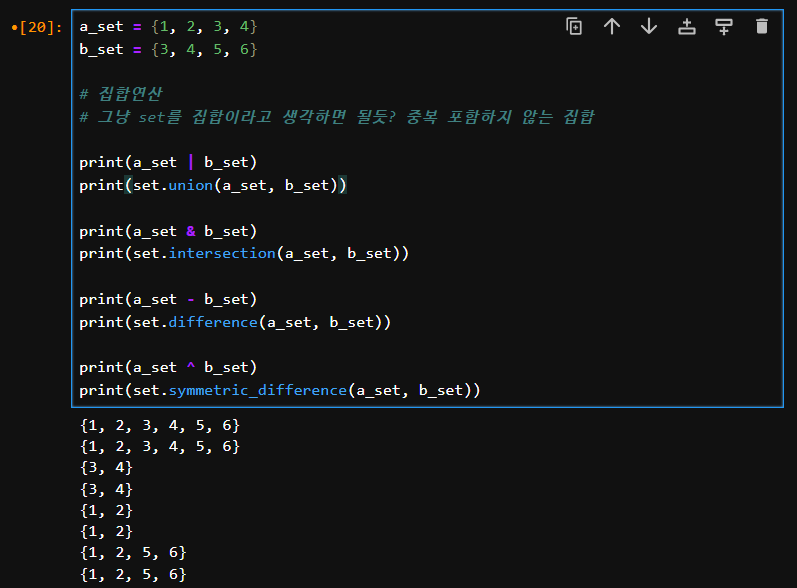Click first output line {1, 2, 3, 4, 5, 6}

[160, 425]
